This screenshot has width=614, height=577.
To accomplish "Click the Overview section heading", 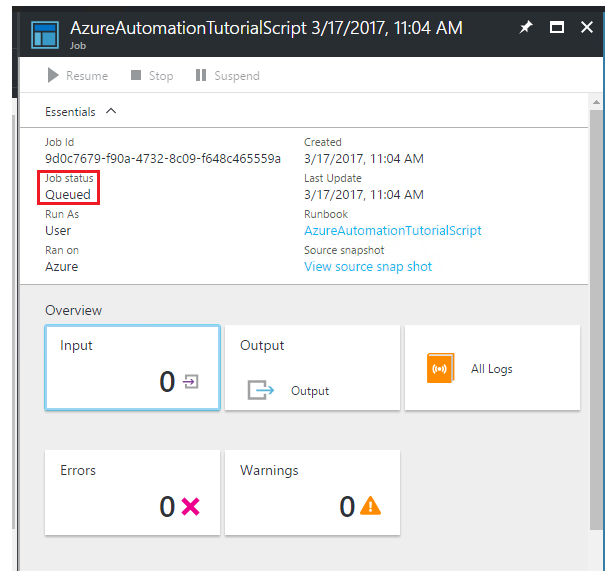I will 74,310.
